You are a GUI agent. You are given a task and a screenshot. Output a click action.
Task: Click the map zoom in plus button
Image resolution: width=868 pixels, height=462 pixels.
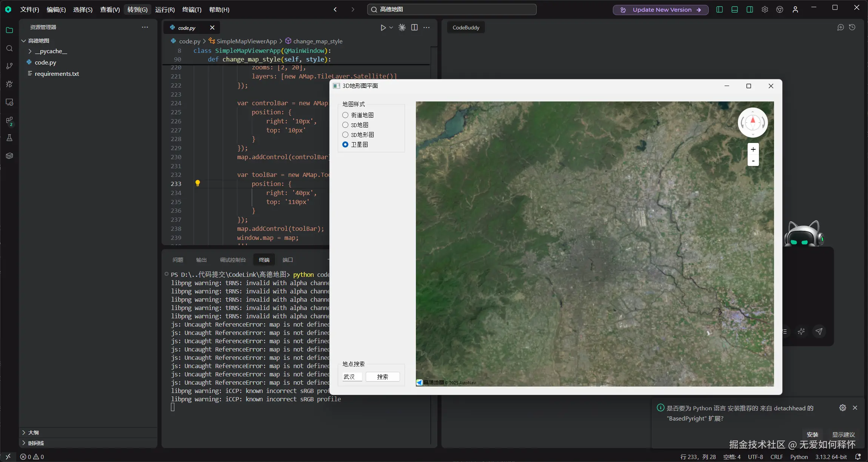[x=753, y=149]
